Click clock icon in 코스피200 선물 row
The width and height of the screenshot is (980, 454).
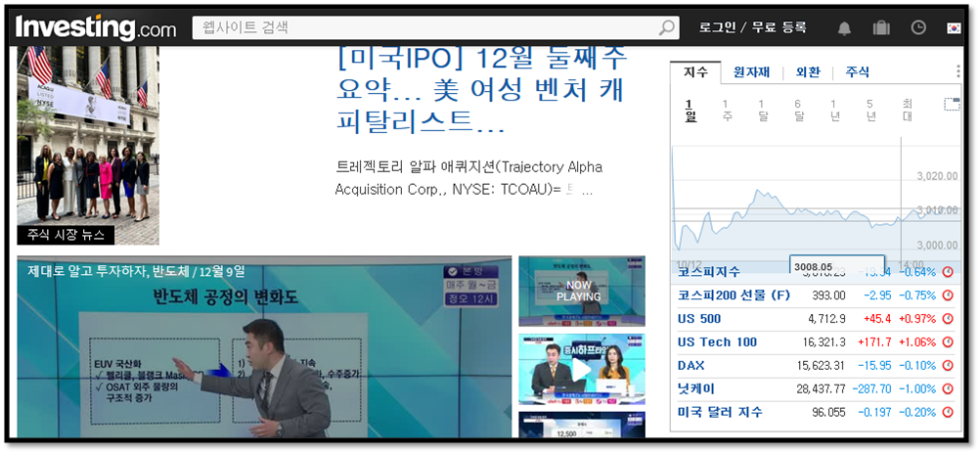(948, 295)
